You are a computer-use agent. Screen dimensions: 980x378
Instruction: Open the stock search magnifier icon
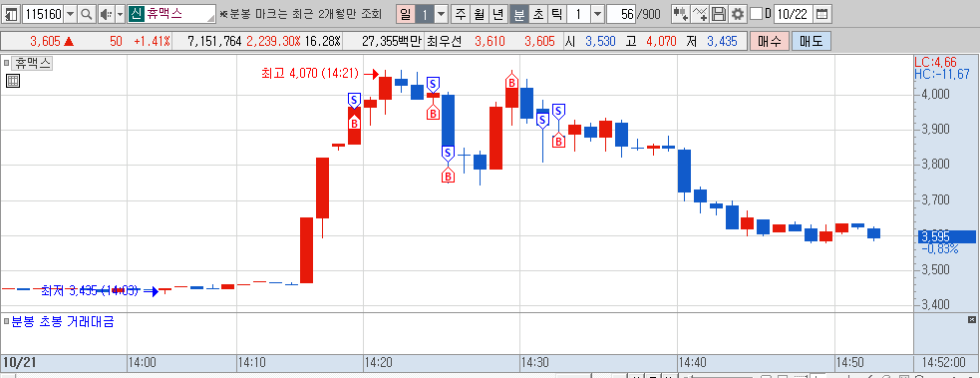[87, 14]
